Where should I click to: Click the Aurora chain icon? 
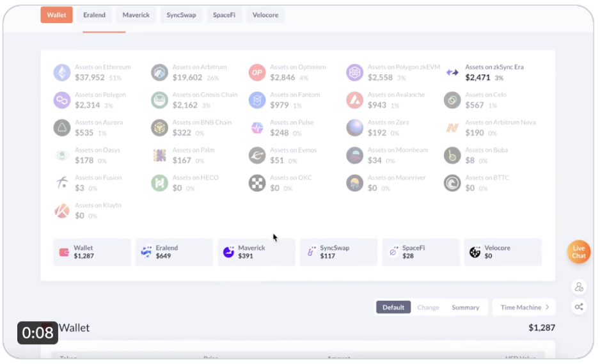click(x=62, y=128)
